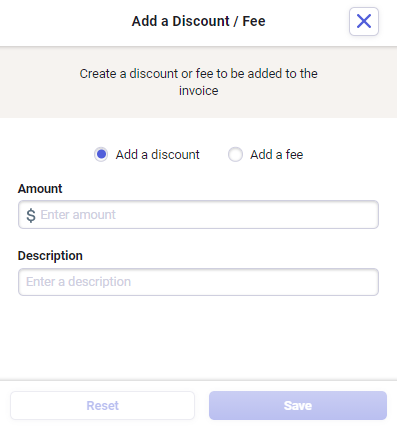Click the dollar sign icon in Amount field
The width and height of the screenshot is (397, 428).
31,215
